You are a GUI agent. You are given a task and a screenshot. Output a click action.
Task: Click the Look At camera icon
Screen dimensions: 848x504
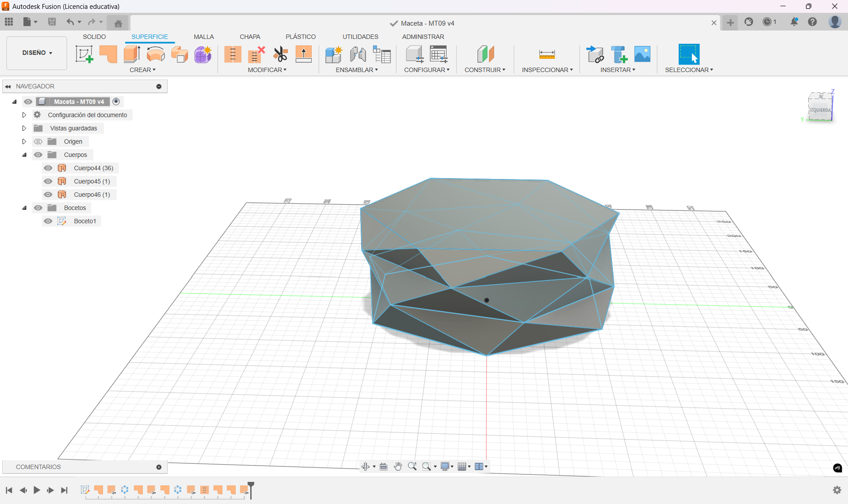tap(383, 466)
